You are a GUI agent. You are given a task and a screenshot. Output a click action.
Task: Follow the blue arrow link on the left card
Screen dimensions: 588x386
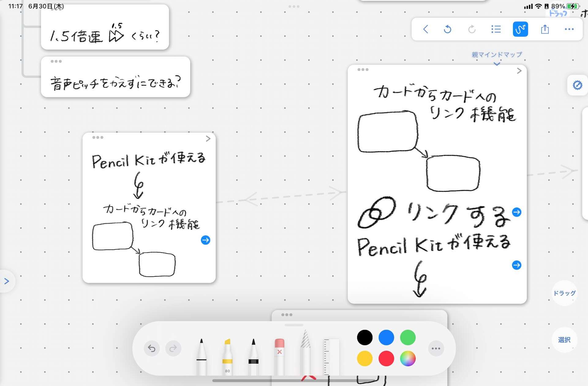[205, 240]
